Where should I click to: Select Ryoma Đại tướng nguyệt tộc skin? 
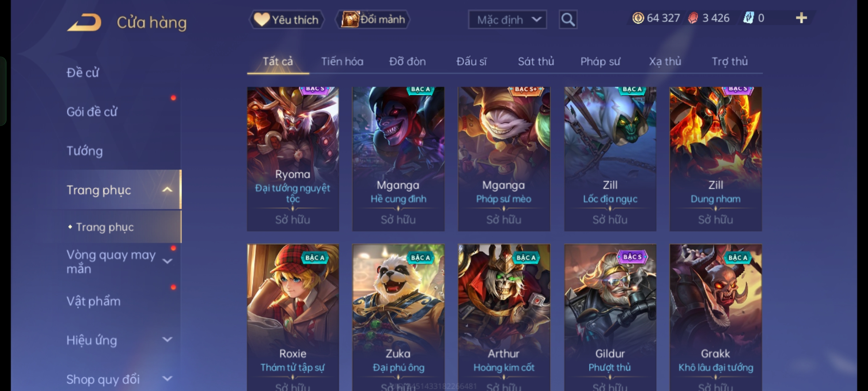293,159
